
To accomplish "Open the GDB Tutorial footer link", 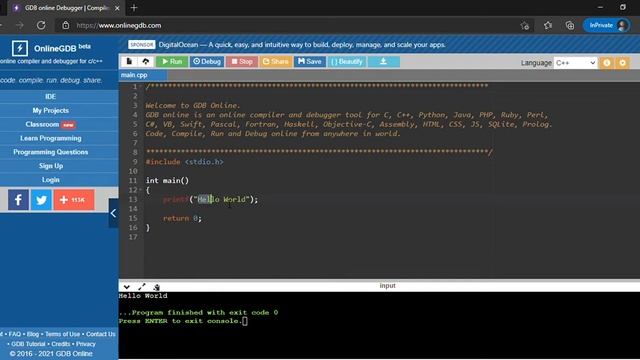I will coord(28,344).
